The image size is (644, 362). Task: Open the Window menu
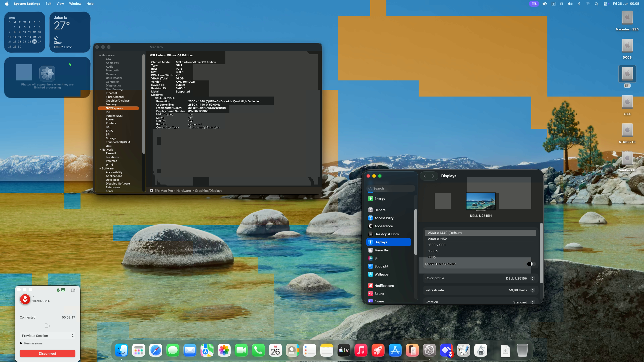(x=75, y=4)
